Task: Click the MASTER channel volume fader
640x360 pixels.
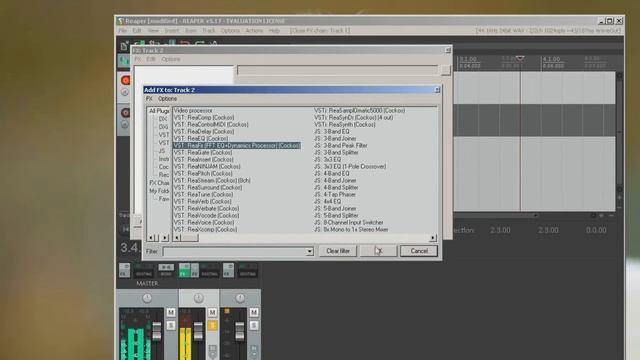Action: (x=156, y=331)
